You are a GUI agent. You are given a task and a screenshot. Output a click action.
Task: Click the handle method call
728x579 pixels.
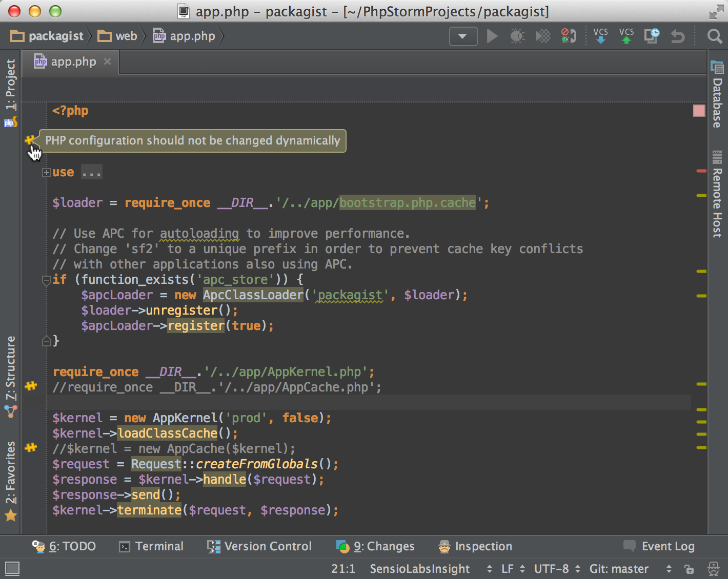click(225, 480)
